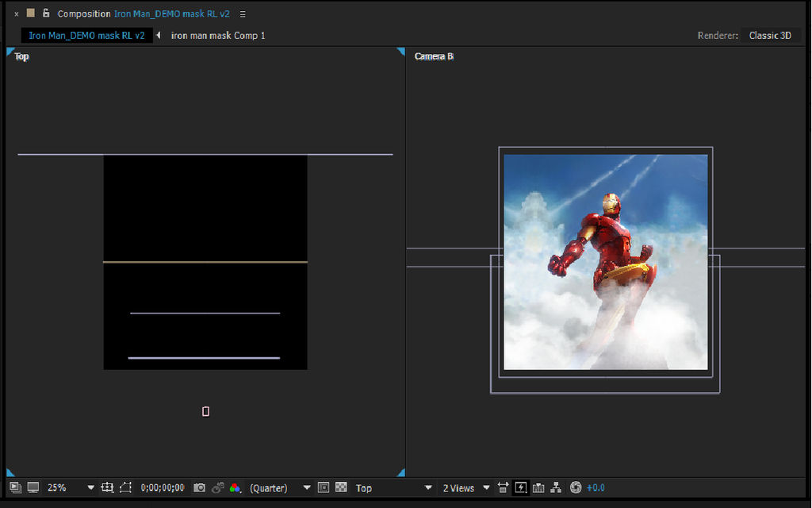Open the 25% magnification dropdown
Image resolution: width=812 pixels, height=508 pixels.
pos(71,488)
